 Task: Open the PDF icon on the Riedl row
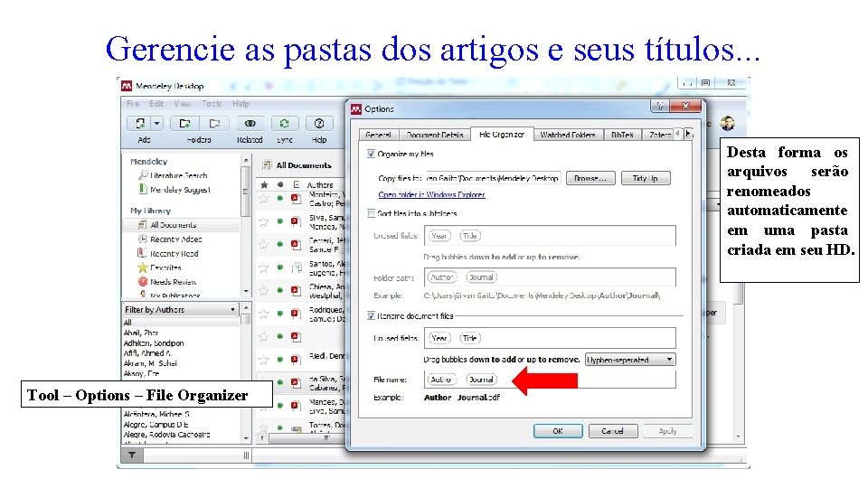pos(297,360)
